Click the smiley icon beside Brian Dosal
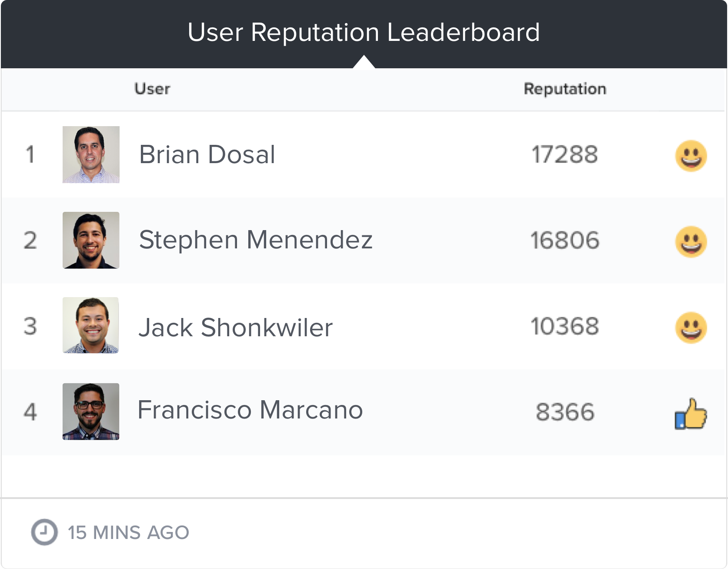Image resolution: width=728 pixels, height=569 pixels. click(x=691, y=156)
